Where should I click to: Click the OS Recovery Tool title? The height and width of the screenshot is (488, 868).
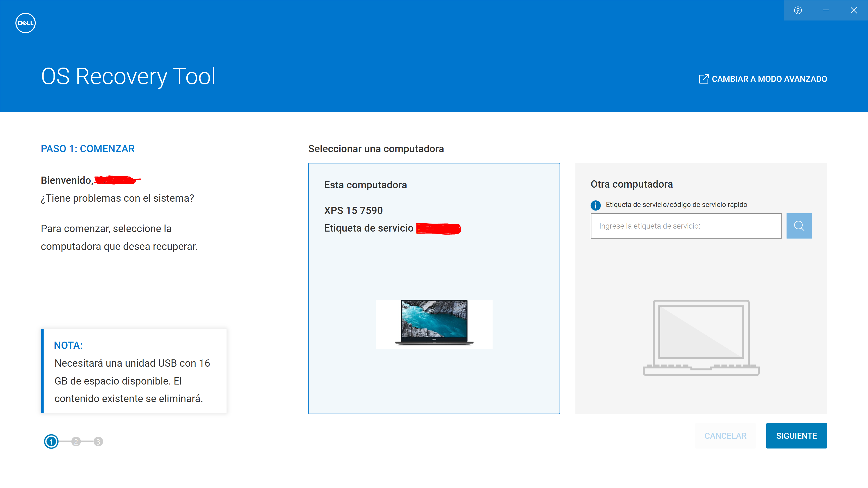tap(128, 77)
